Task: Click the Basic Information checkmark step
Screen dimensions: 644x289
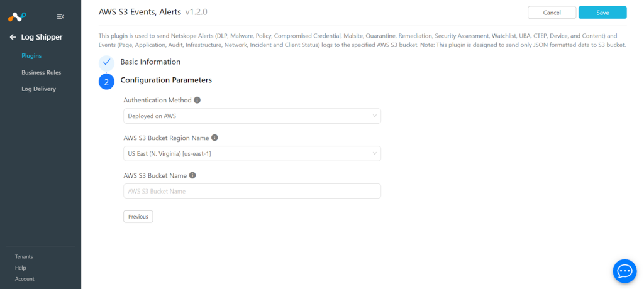Action: pyautogui.click(x=106, y=62)
